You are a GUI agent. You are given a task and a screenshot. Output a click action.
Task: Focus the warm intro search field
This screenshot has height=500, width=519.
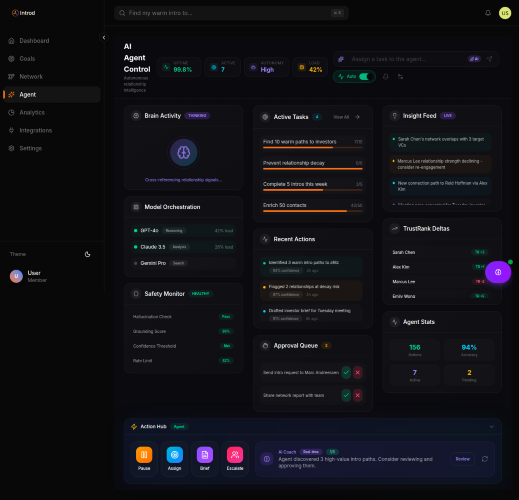click(231, 13)
